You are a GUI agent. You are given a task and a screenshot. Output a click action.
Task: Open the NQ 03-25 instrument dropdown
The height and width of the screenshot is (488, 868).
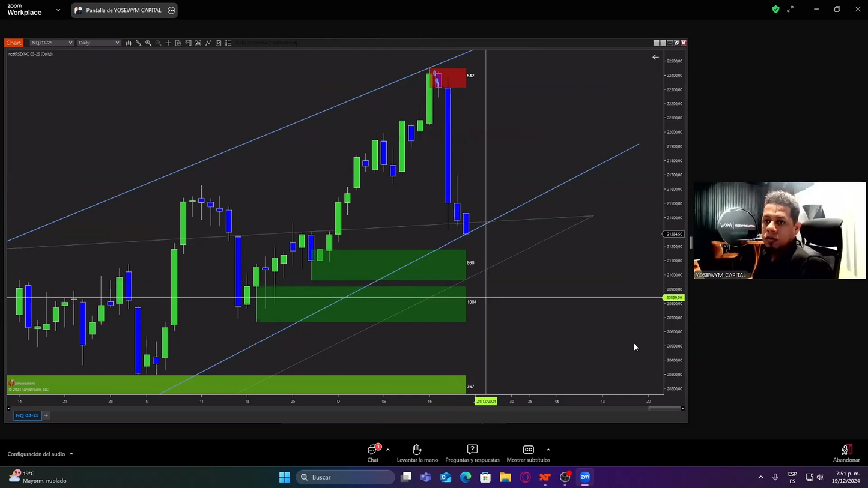52,43
